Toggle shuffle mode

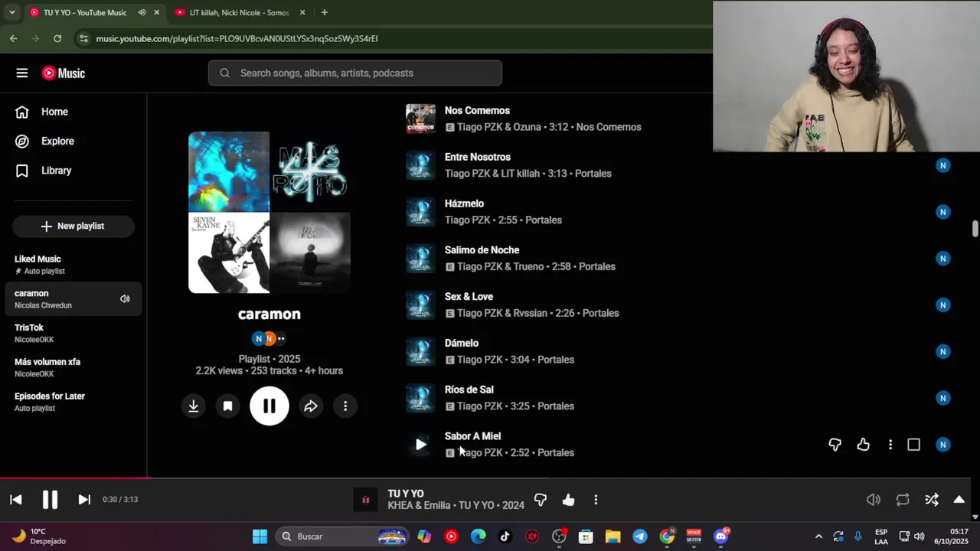pyautogui.click(x=932, y=500)
